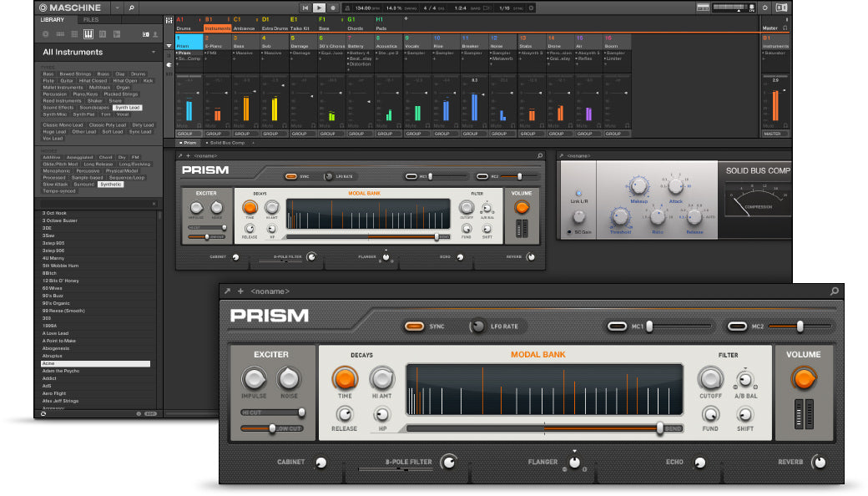Click the LOW CUT slider in large PRISM Exciter

click(x=272, y=428)
